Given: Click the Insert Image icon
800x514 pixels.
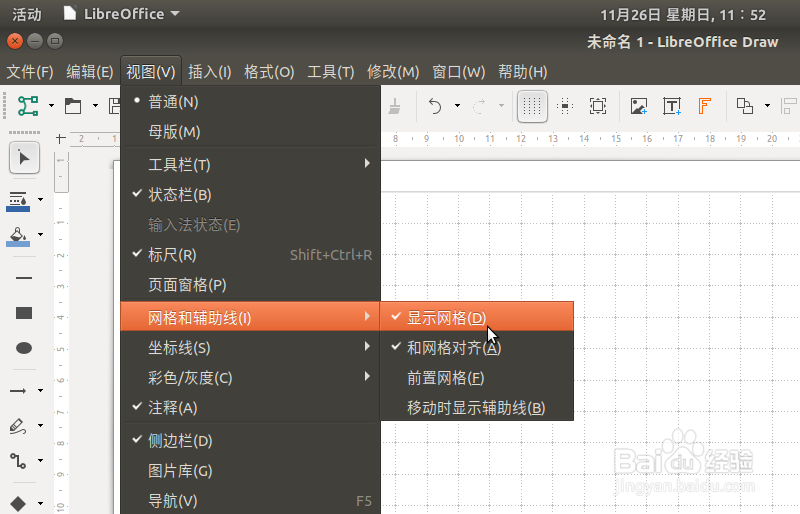Looking at the screenshot, I should click(638, 106).
